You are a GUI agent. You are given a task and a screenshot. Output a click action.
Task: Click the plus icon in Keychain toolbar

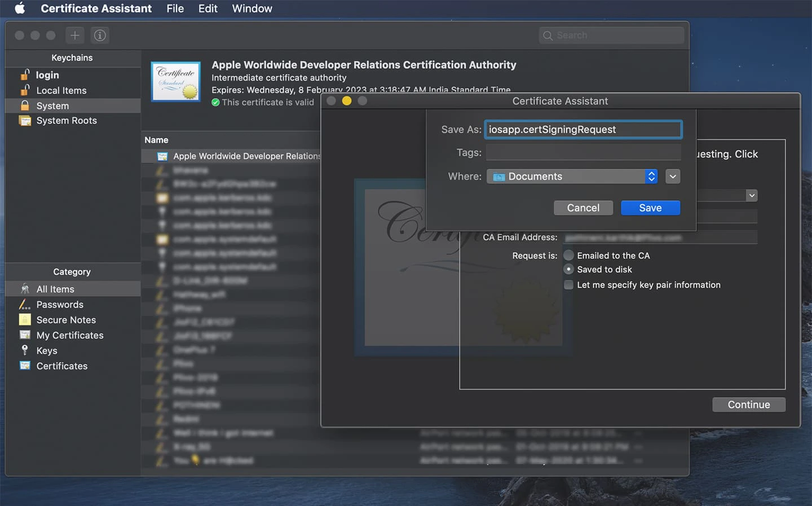74,35
